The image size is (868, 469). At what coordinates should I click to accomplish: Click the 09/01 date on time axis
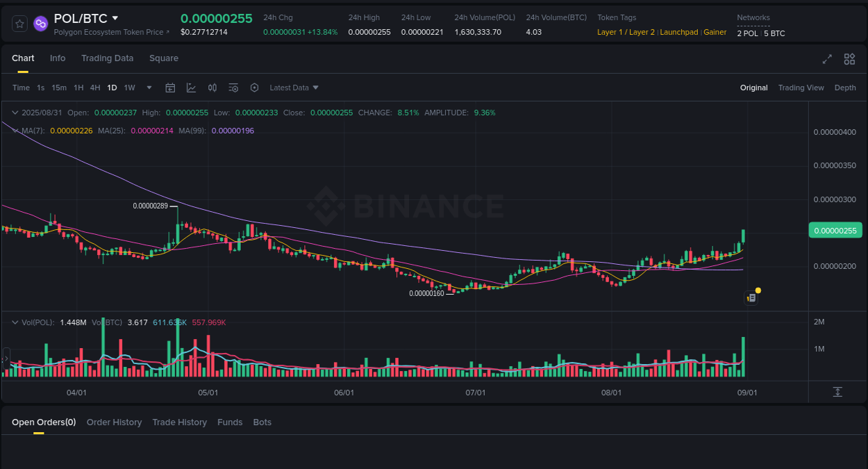click(746, 393)
